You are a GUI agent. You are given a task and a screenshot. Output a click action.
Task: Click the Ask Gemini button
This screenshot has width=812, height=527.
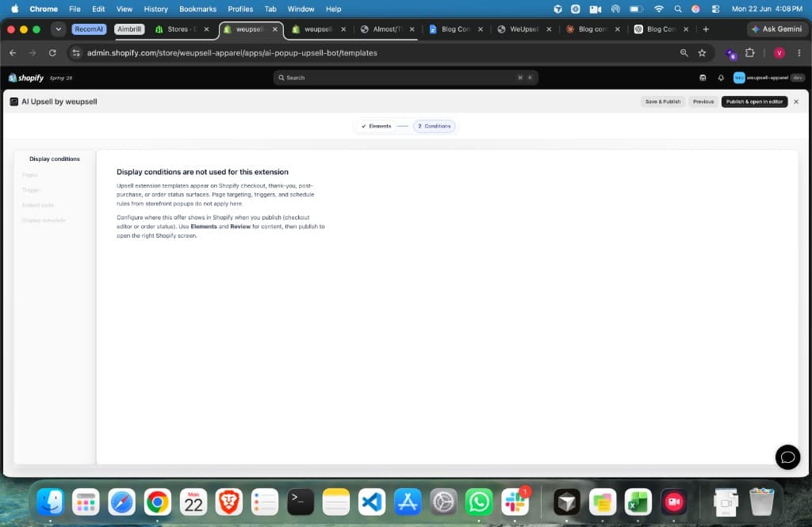pyautogui.click(x=777, y=29)
